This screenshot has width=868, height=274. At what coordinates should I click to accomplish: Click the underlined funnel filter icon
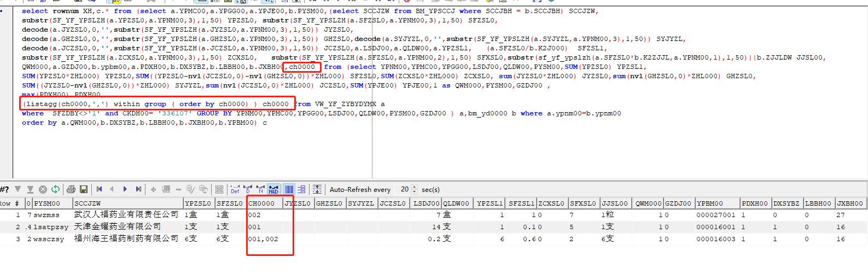point(30,189)
